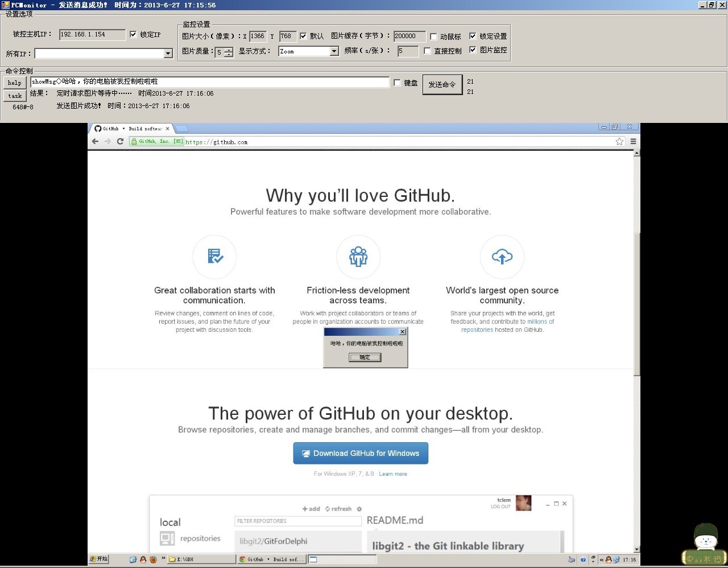Close the message popup dialog
The image size is (728, 568).
tap(402, 332)
